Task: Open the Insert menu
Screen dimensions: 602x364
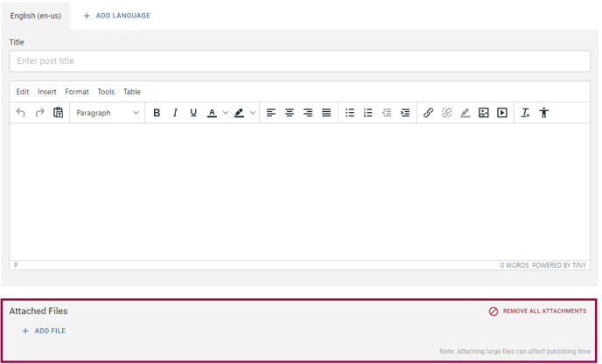Action: 47,92
